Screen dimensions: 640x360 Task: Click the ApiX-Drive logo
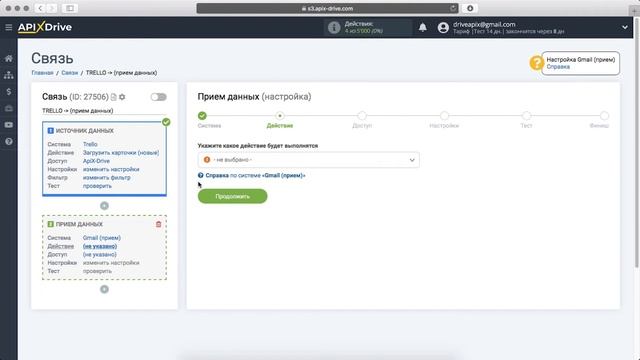pyautogui.click(x=44, y=27)
